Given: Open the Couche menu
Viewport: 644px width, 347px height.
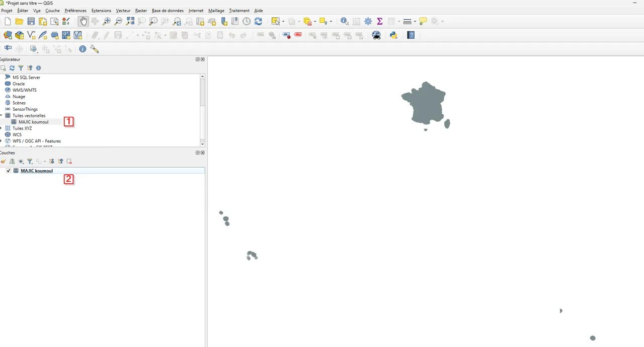Looking at the screenshot, I should point(52,11).
